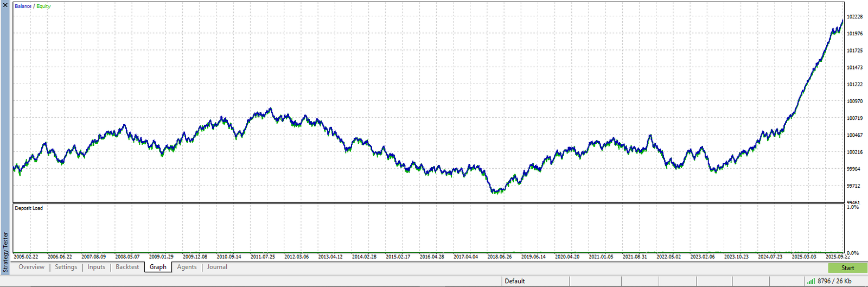
Task: Click the 2005.02.22 date label
Action: tap(26, 257)
